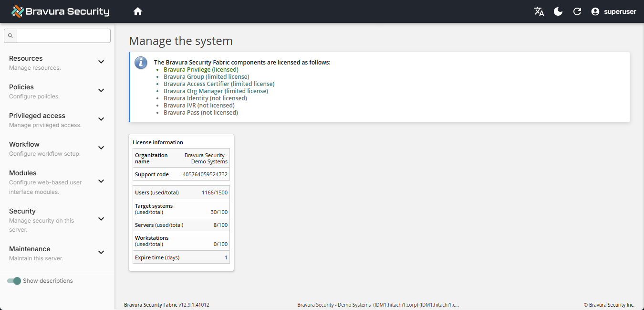Select the Policies menu item

pos(21,87)
